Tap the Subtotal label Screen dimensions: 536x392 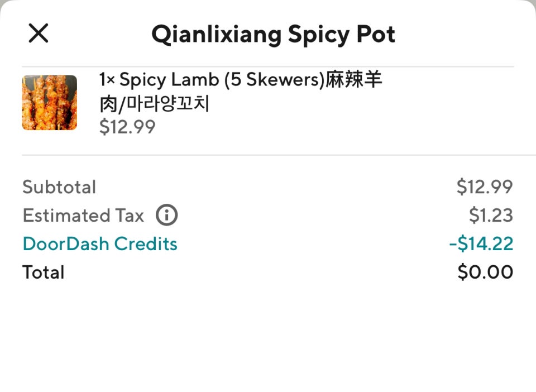(59, 187)
